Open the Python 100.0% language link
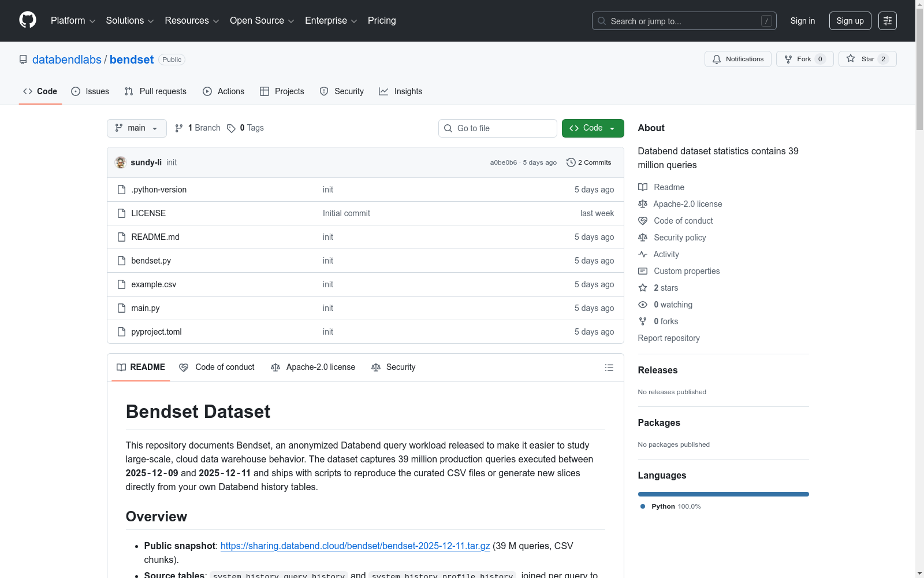This screenshot has width=924, height=578. coord(670,506)
